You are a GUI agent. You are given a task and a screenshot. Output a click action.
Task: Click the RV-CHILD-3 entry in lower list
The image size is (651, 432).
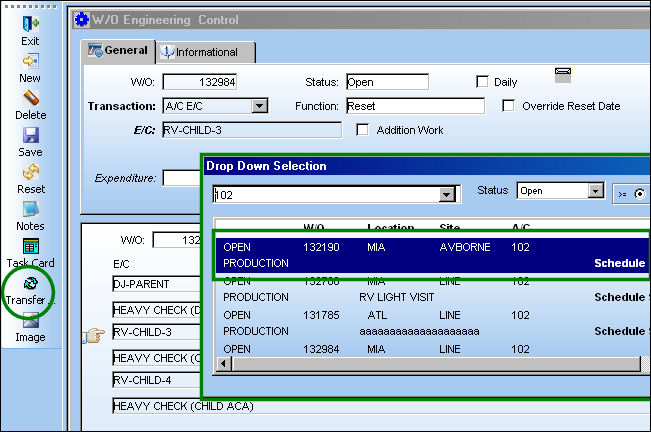coord(157,332)
